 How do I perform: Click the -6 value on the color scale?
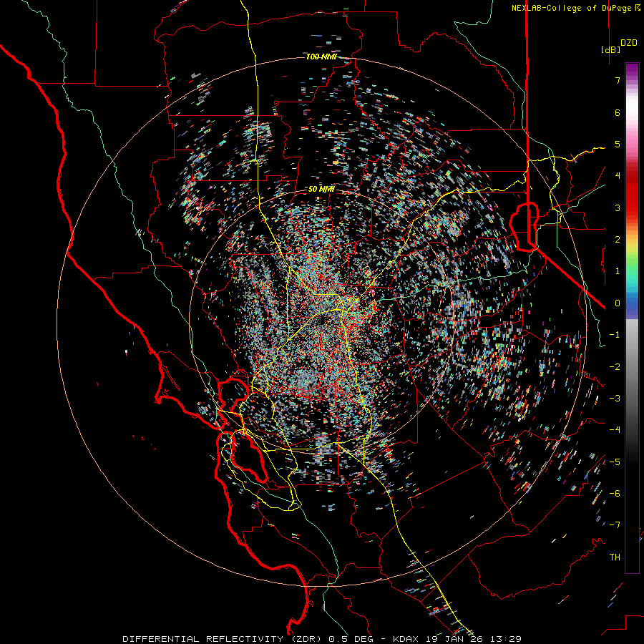[615, 494]
